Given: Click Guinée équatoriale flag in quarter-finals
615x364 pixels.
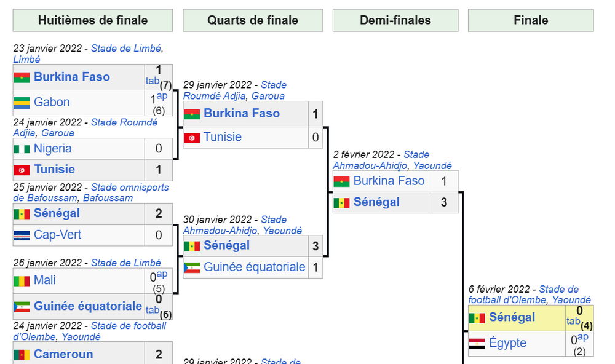Looking at the screenshot, I should [192, 267].
